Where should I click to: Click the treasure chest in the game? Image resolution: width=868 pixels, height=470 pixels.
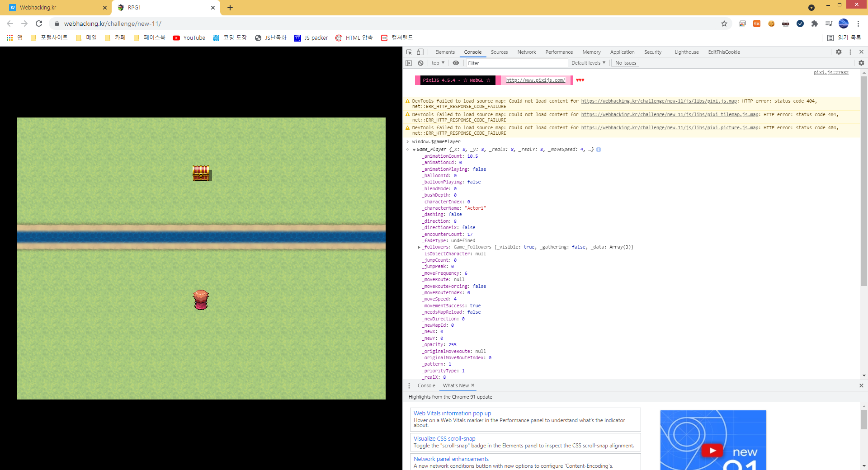coord(201,173)
